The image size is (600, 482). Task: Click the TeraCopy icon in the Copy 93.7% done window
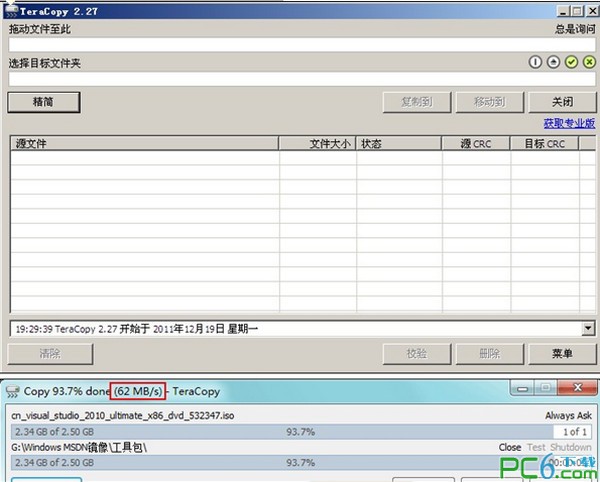coord(12,391)
